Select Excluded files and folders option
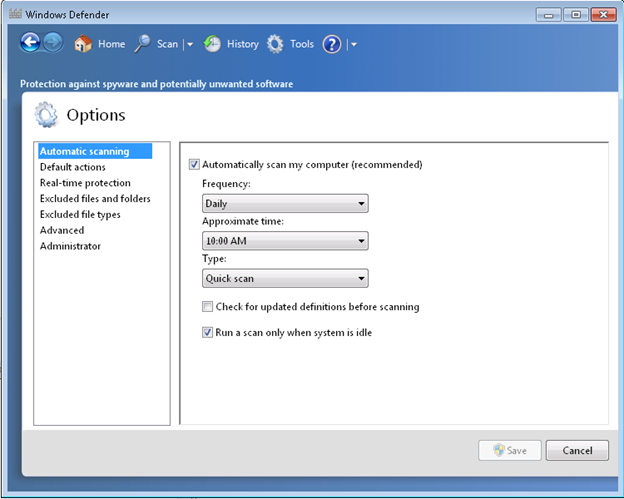The width and height of the screenshot is (624, 499). point(95,199)
